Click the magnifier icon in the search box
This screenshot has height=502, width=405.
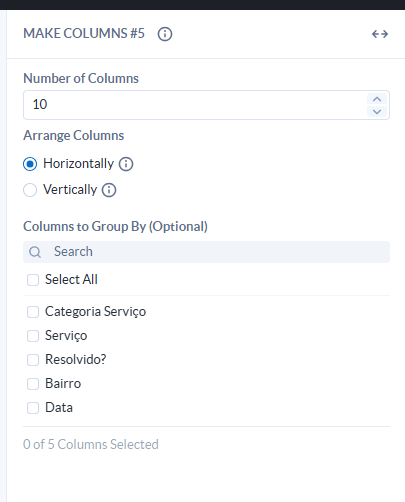pyautogui.click(x=35, y=252)
